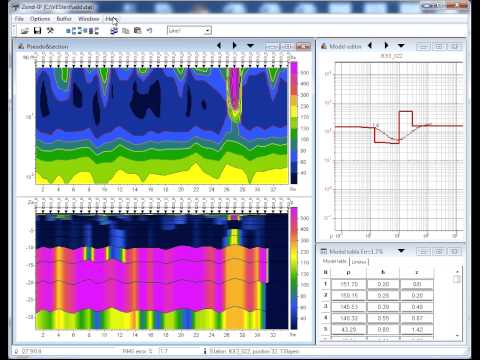
Task: Expand the Pseudosection panel dropdown arrow
Action: pyautogui.click(x=250, y=46)
